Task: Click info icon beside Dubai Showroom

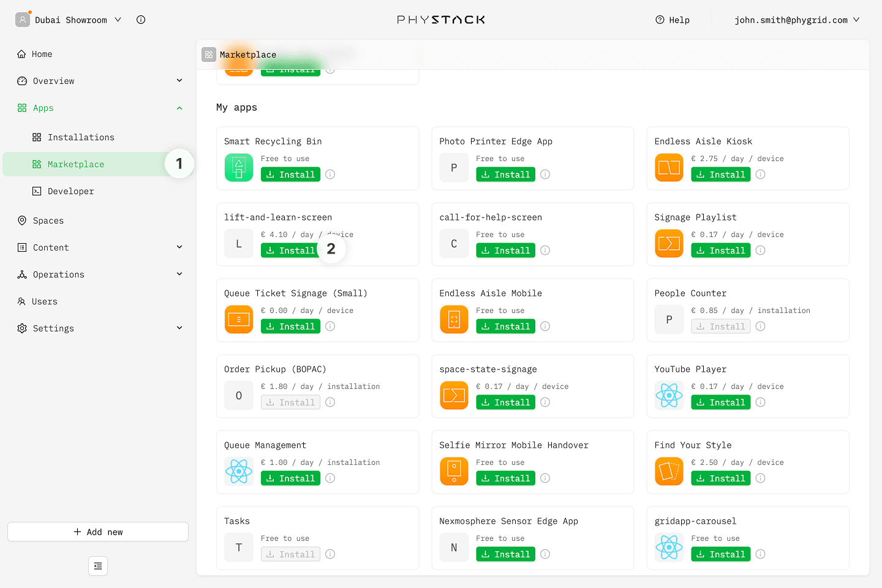Action: point(141,20)
